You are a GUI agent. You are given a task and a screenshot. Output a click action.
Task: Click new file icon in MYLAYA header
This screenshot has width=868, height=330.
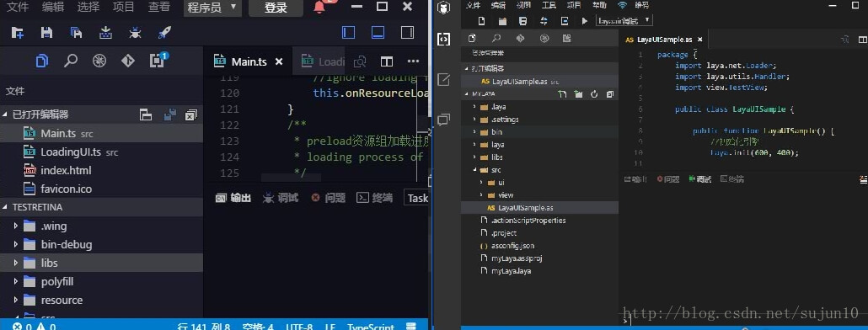click(562, 94)
